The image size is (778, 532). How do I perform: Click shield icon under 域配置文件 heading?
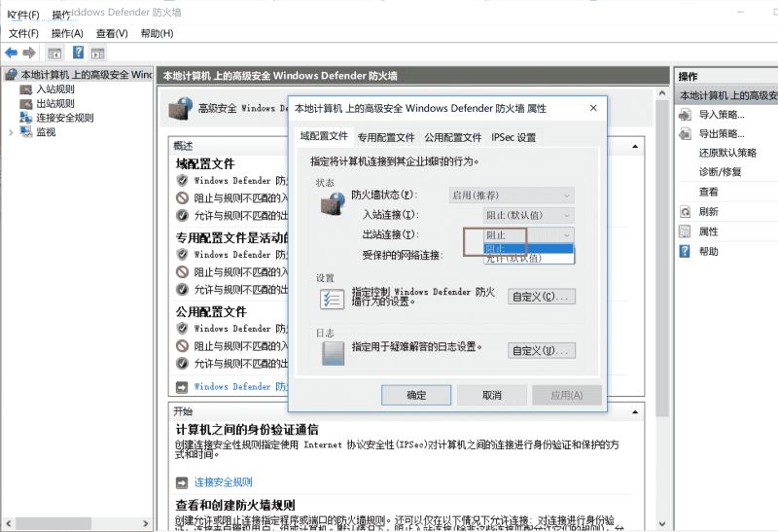[182, 180]
